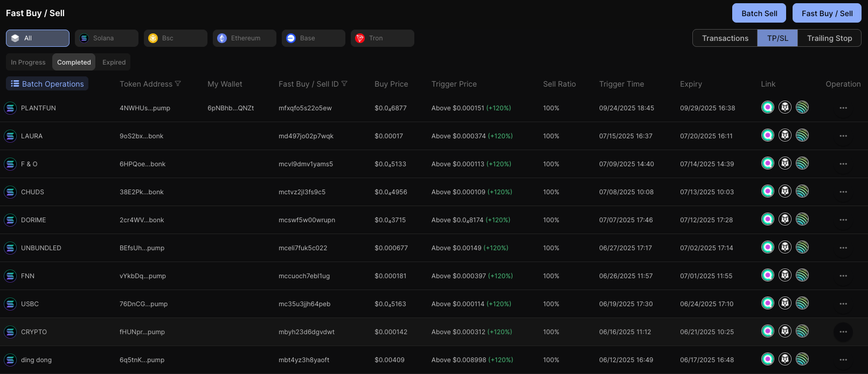Screen dimensions: 868x374
Task: Open operation menu for F & O row
Action: (843, 164)
